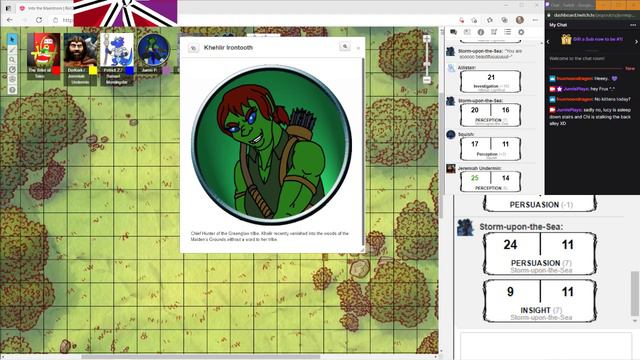Click the browser sidebar toggle icon
The height and width of the screenshot is (360, 640).
[x=9, y=8]
